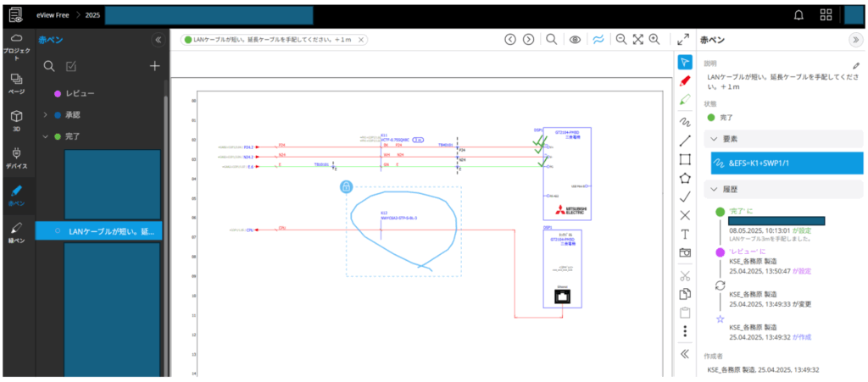The image size is (868, 382).
Task: Toggle multi-select checkbox icon in redlining panel
Action: pyautogui.click(x=72, y=66)
